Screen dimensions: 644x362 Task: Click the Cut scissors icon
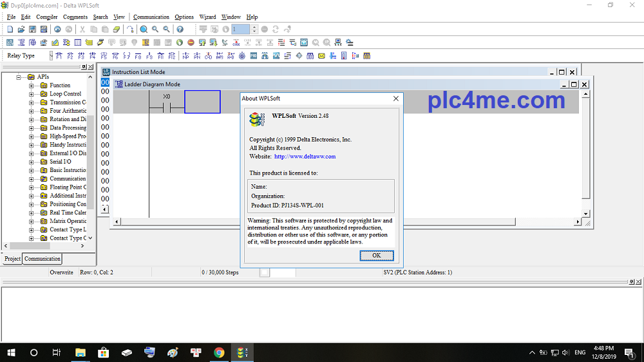point(82,30)
